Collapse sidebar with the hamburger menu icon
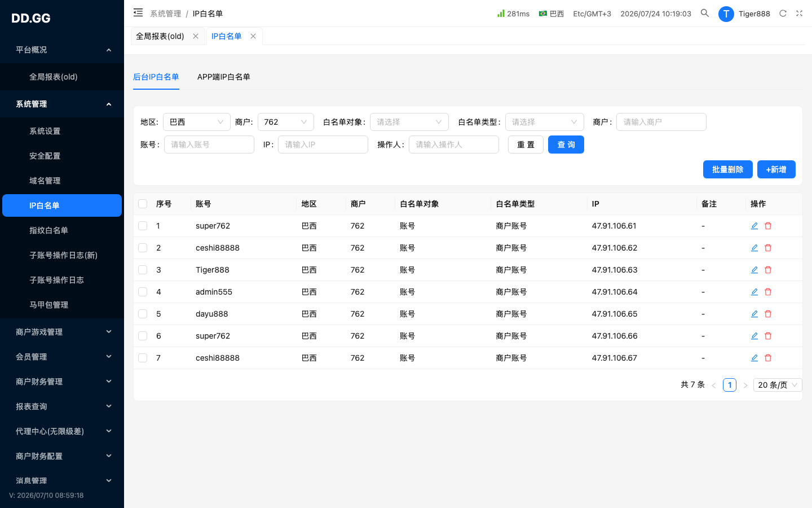Image resolution: width=812 pixels, height=508 pixels. [138, 12]
